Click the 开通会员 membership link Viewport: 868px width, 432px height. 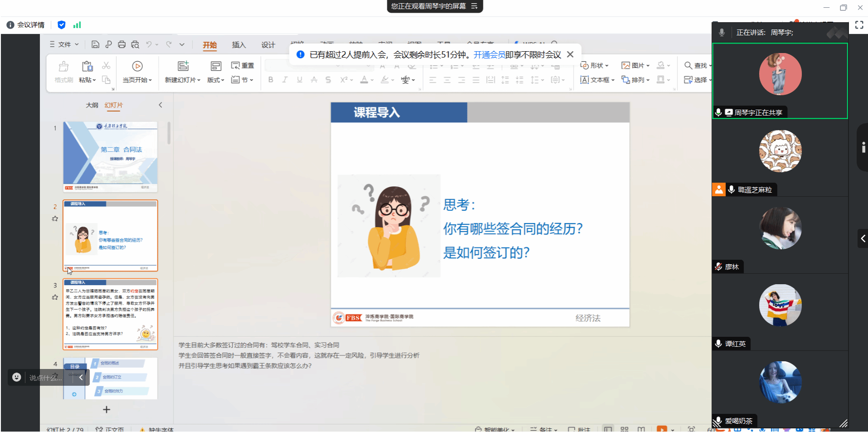point(489,55)
